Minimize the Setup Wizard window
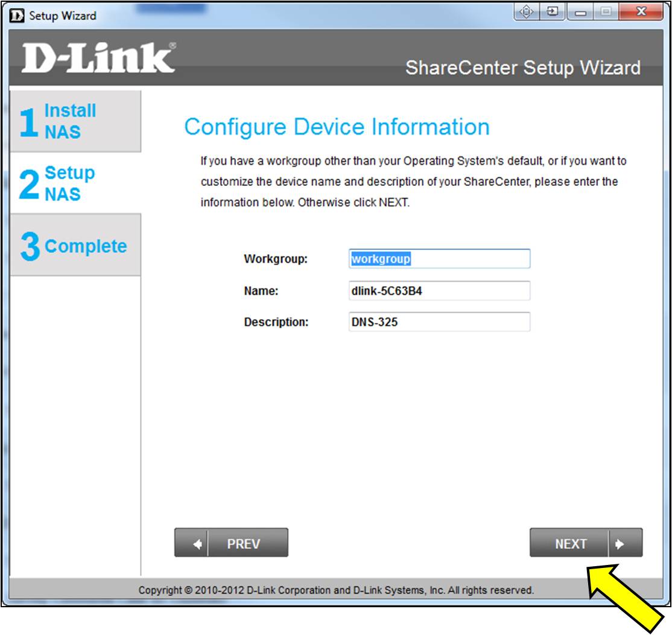 [x=580, y=11]
